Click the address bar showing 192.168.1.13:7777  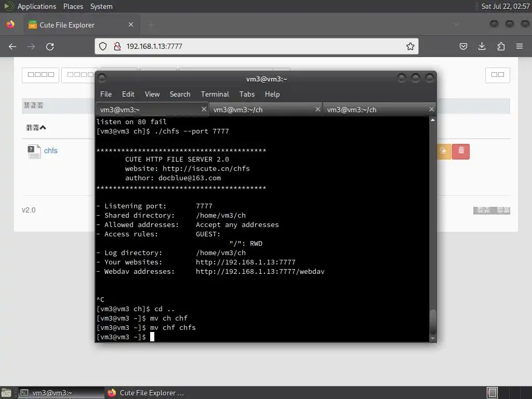(x=256, y=46)
